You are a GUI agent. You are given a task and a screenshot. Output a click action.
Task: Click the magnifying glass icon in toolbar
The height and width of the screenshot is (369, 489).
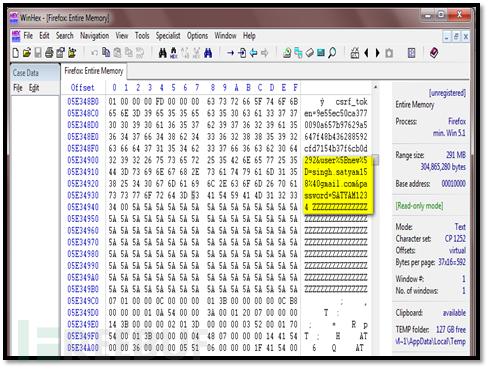[332, 53]
